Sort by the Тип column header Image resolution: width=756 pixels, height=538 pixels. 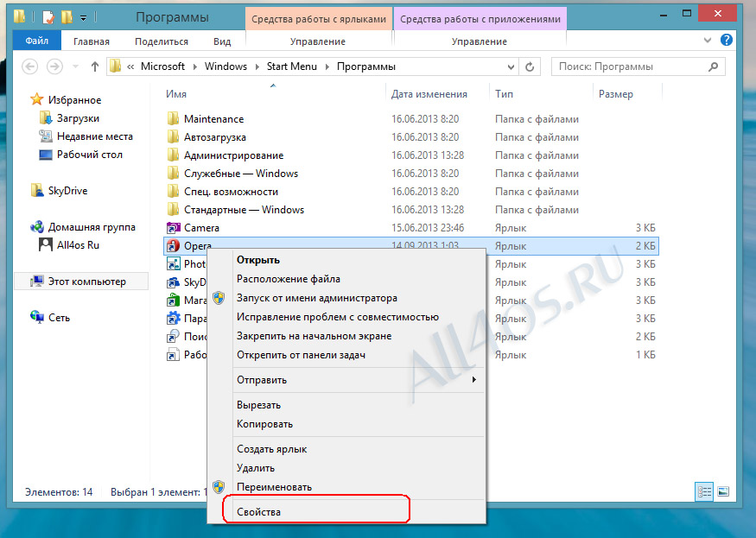pyautogui.click(x=504, y=94)
